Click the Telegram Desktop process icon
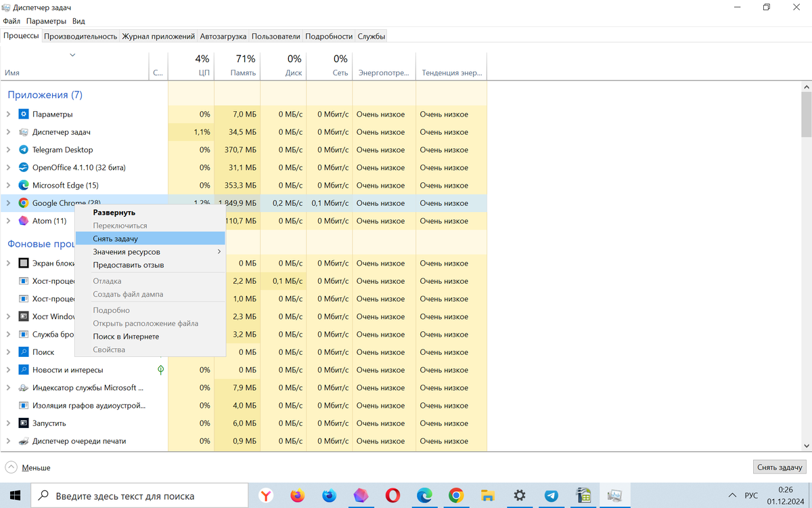 [24, 150]
